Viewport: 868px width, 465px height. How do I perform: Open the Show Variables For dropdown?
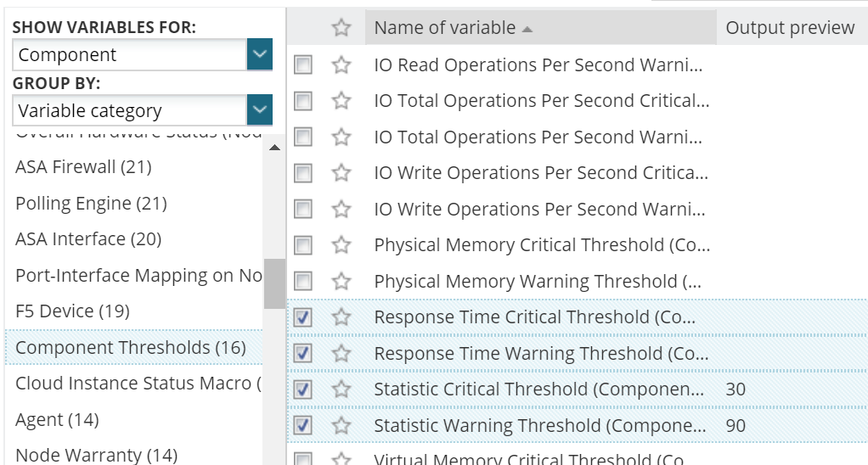point(260,55)
